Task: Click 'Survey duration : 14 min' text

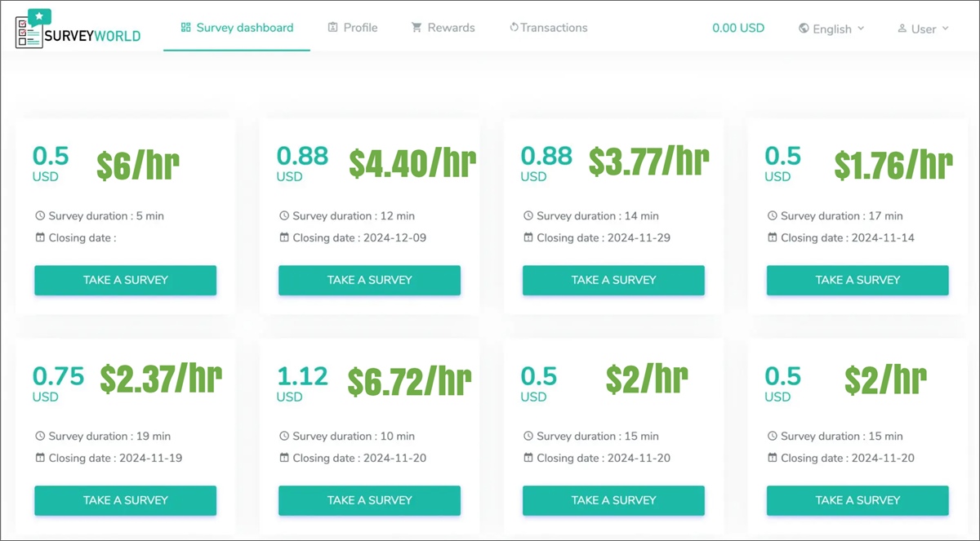Action: 598,216
